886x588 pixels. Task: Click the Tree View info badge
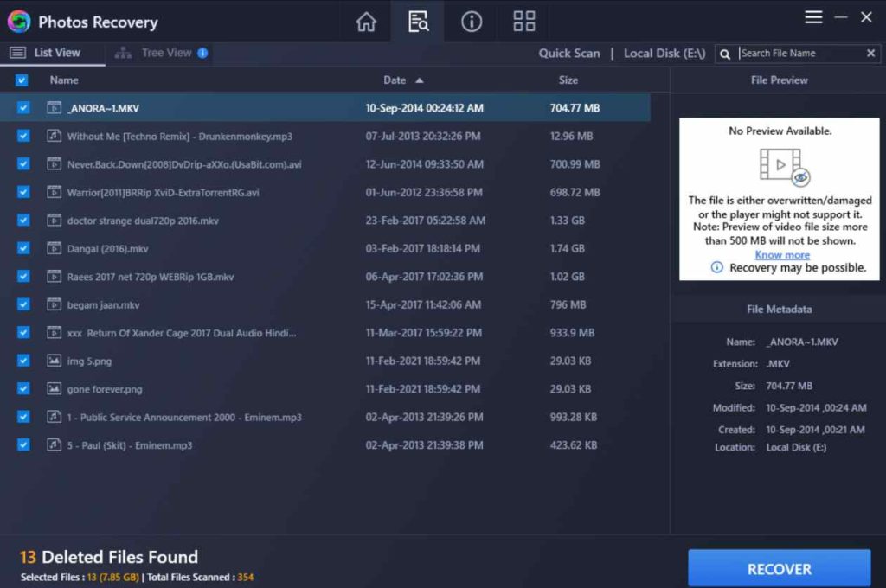click(202, 53)
